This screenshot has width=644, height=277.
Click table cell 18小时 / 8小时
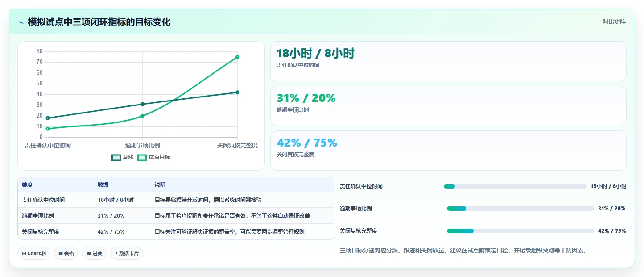click(116, 200)
